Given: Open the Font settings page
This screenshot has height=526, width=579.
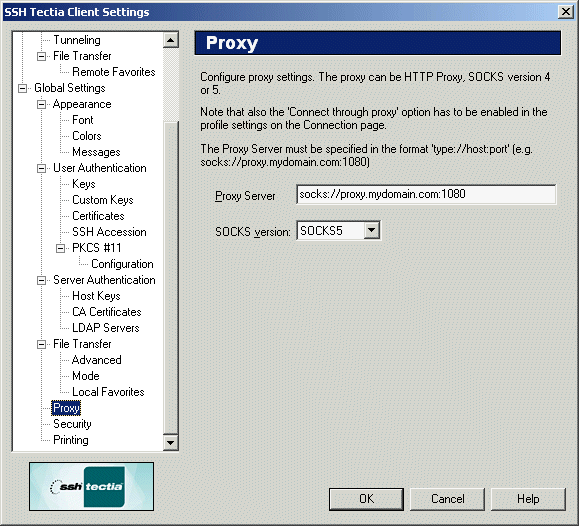Looking at the screenshot, I should (83, 120).
